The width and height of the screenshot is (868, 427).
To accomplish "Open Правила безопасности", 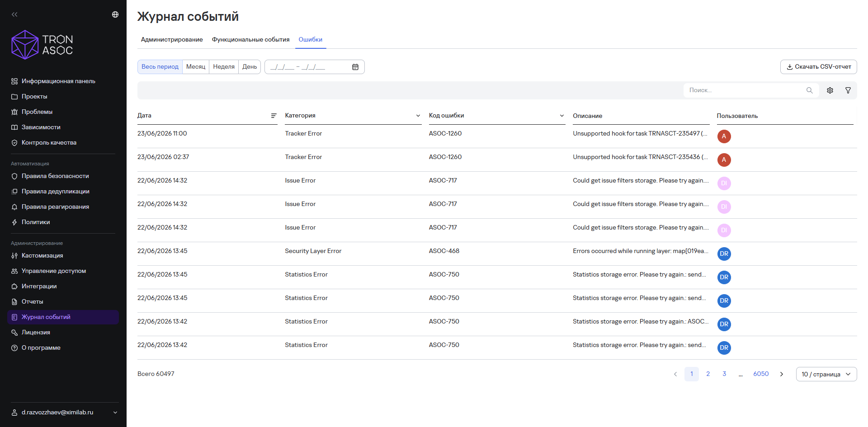I will coord(55,176).
